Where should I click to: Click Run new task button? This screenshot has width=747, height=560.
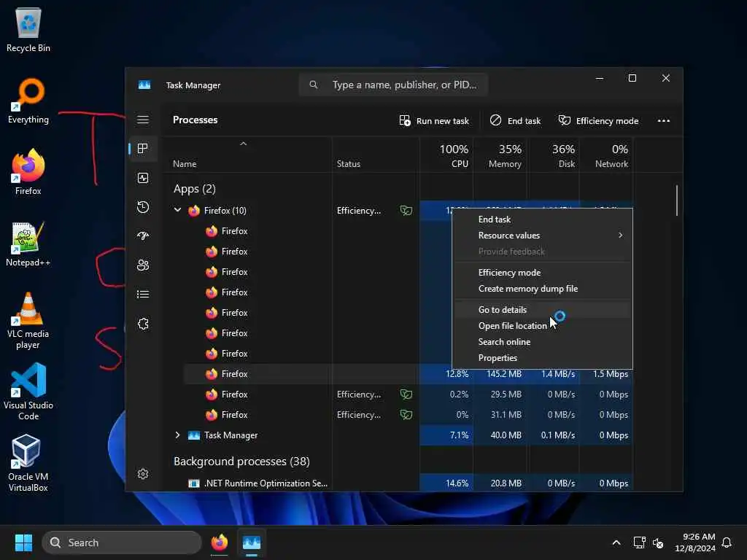pos(434,121)
